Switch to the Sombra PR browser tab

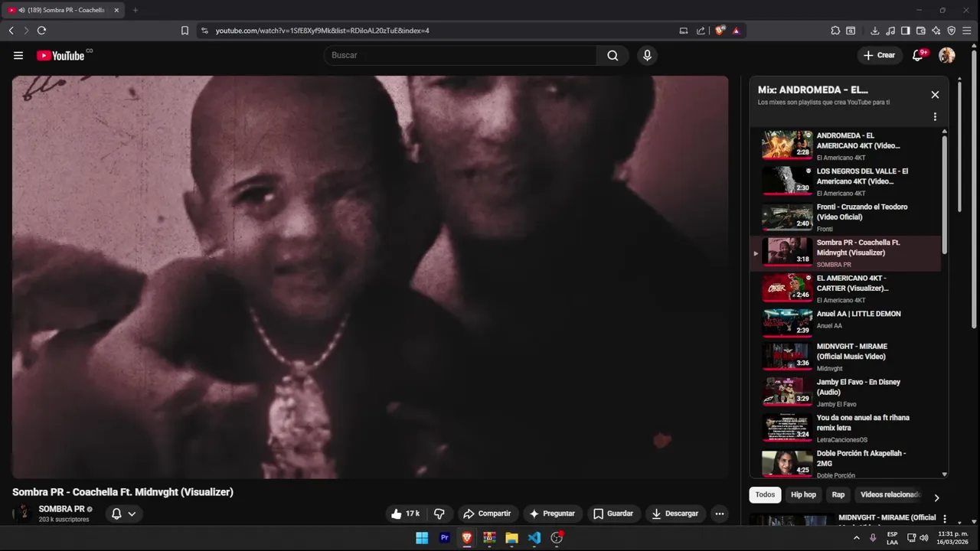point(64,10)
